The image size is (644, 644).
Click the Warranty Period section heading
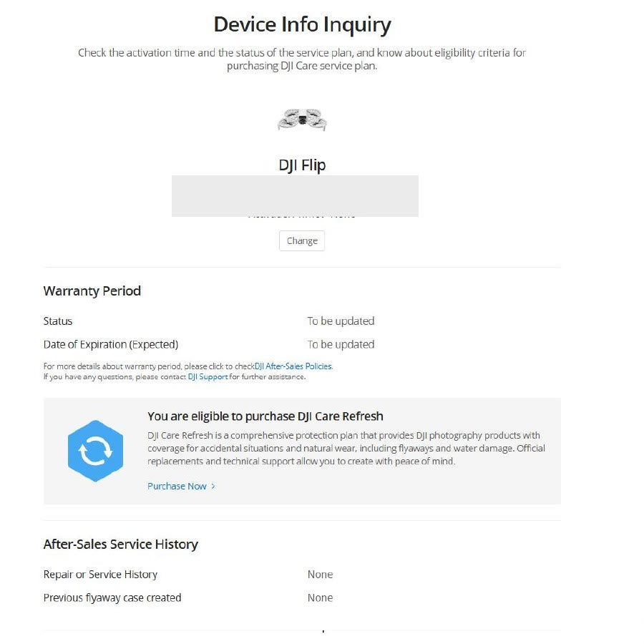(x=92, y=291)
